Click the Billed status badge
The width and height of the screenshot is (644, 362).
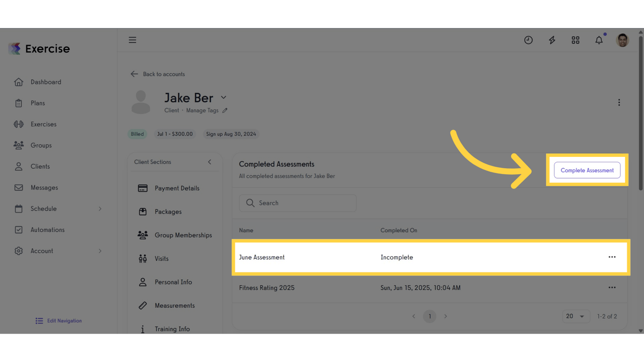(x=137, y=134)
